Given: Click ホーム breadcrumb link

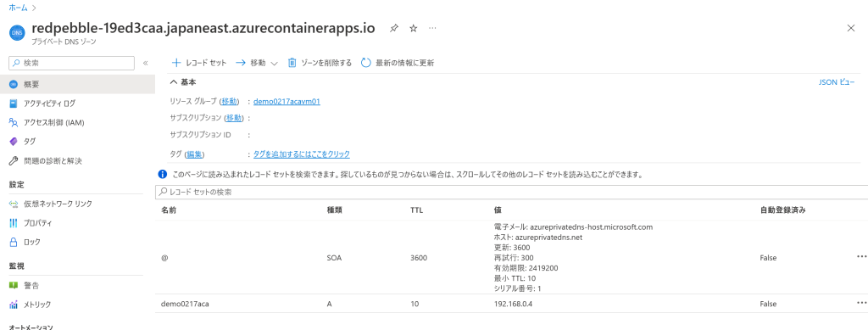Looking at the screenshot, I should click(x=19, y=8).
